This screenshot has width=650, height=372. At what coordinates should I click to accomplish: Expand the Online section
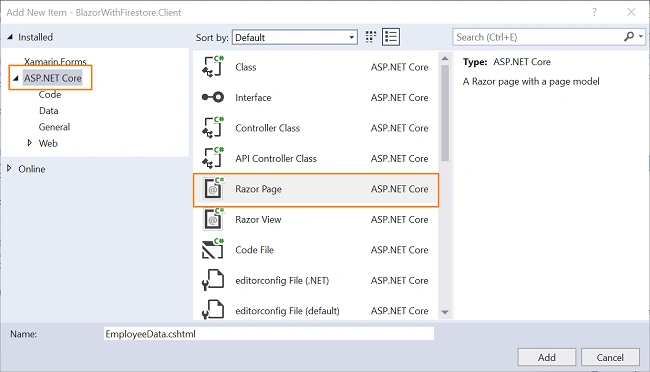click(10, 168)
